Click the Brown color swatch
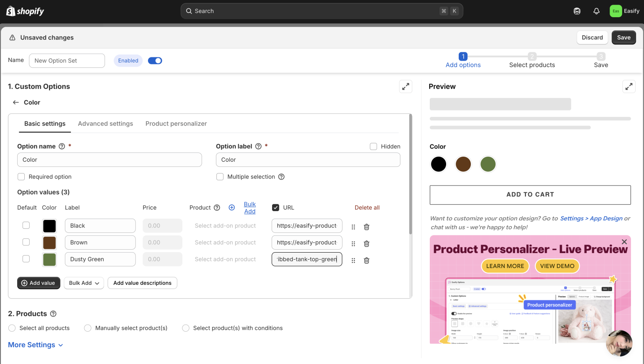 [x=49, y=242]
